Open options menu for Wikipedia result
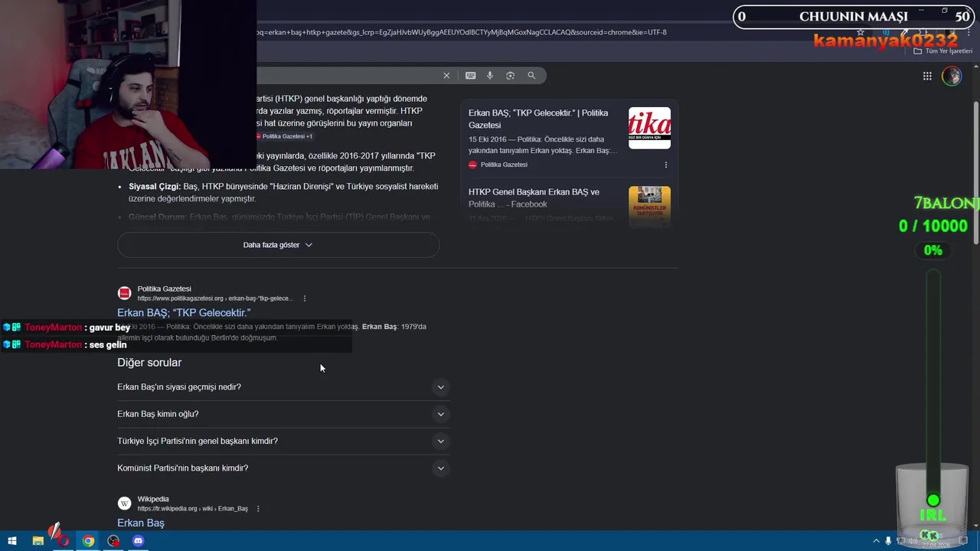The width and height of the screenshot is (980, 551). point(258,509)
